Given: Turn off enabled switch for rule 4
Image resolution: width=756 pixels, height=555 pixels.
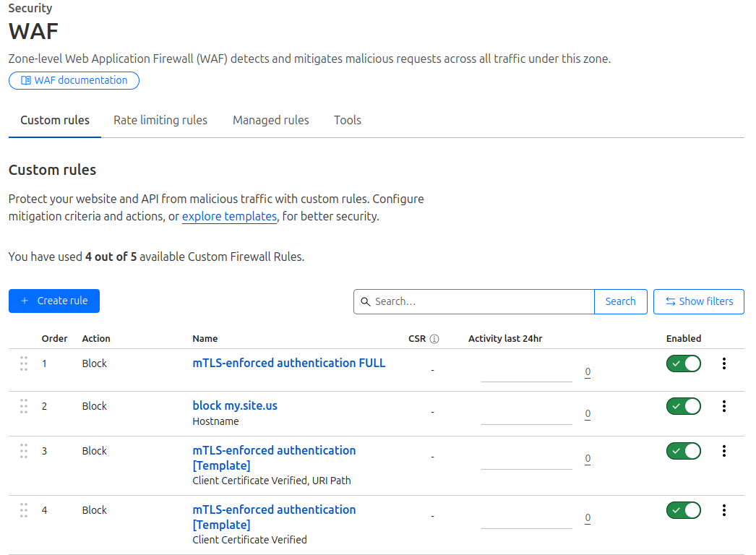Looking at the screenshot, I should [683, 510].
